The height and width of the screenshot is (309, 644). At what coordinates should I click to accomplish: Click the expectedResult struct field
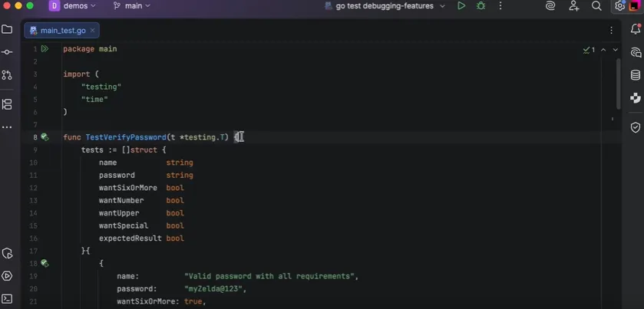click(x=130, y=238)
